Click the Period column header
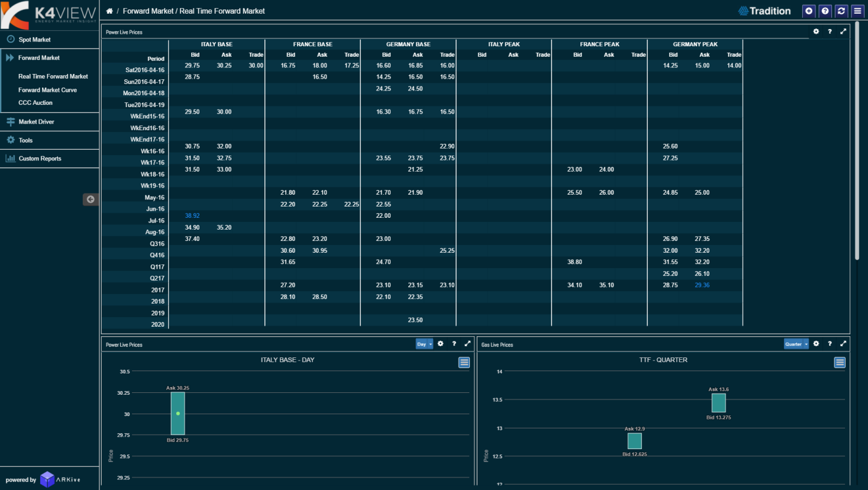868x490 pixels. 156,59
